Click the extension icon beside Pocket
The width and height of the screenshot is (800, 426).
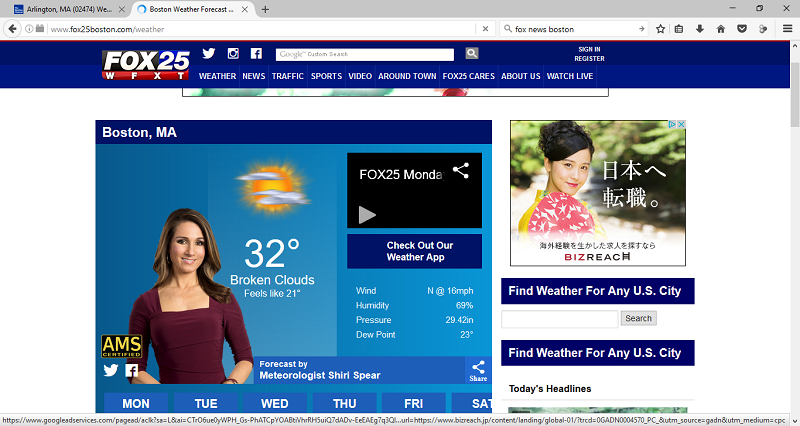pos(763,29)
